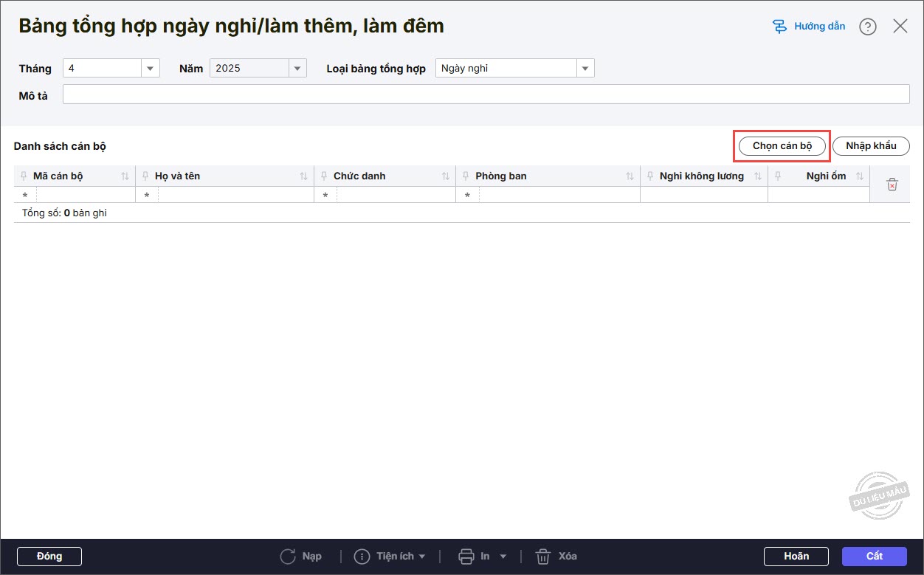Screen dimensions: 924x575
Task: Open filter operator for Chức danh
Action: click(x=325, y=195)
